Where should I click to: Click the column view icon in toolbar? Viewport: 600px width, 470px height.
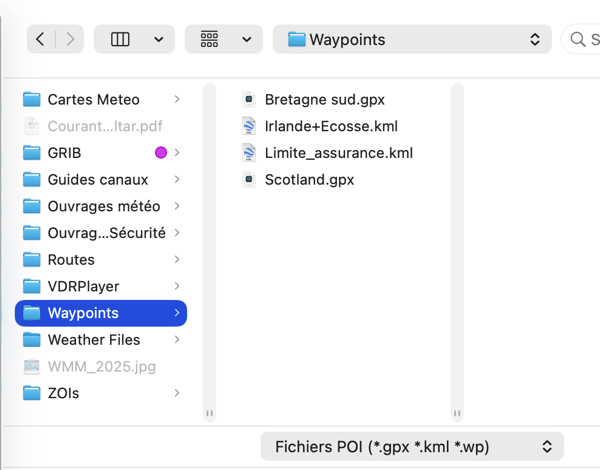coord(120,40)
